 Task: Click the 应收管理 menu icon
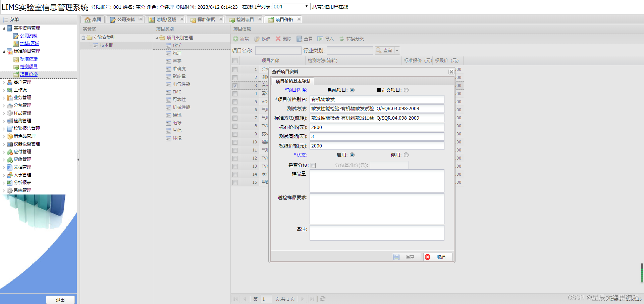point(10,160)
